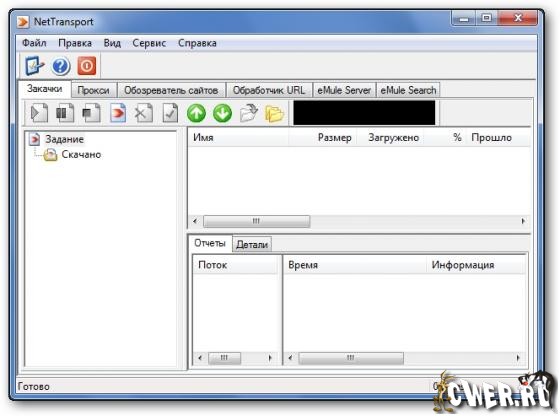Click the Время pane scrollbar right arrow
Screen dimensions: 560x416
pos(518,357)
